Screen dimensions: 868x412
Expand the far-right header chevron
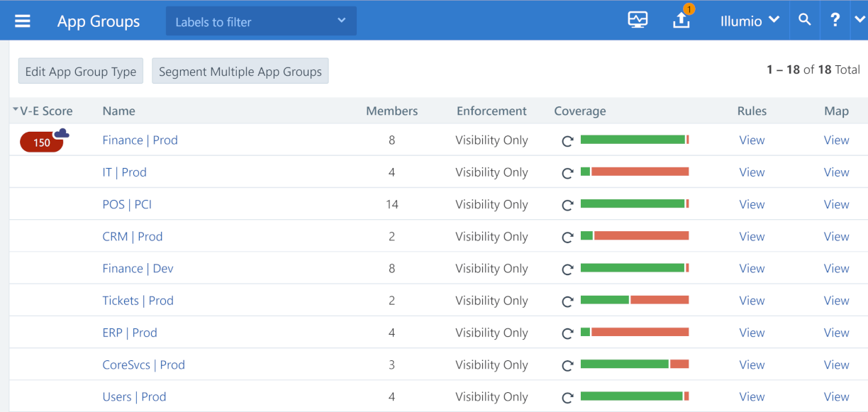(859, 20)
